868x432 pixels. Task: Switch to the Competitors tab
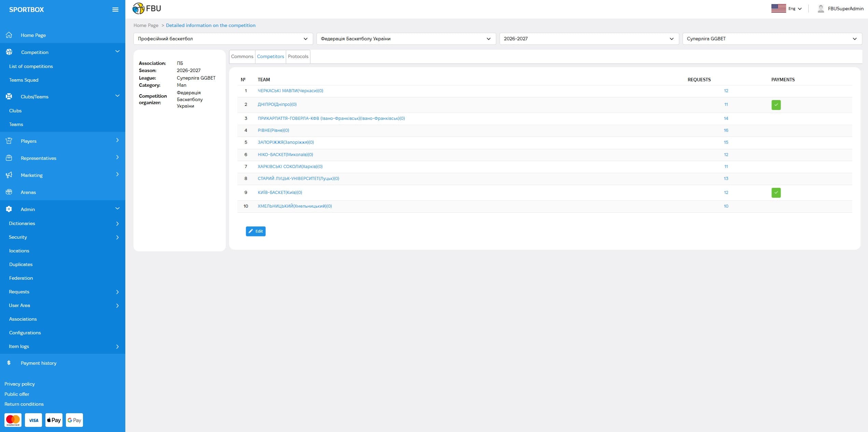[270, 56]
